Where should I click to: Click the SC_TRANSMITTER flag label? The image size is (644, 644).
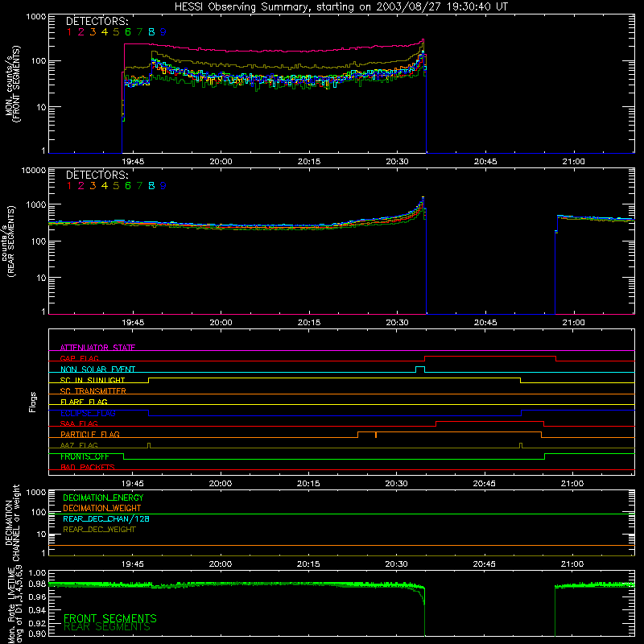(x=93, y=391)
